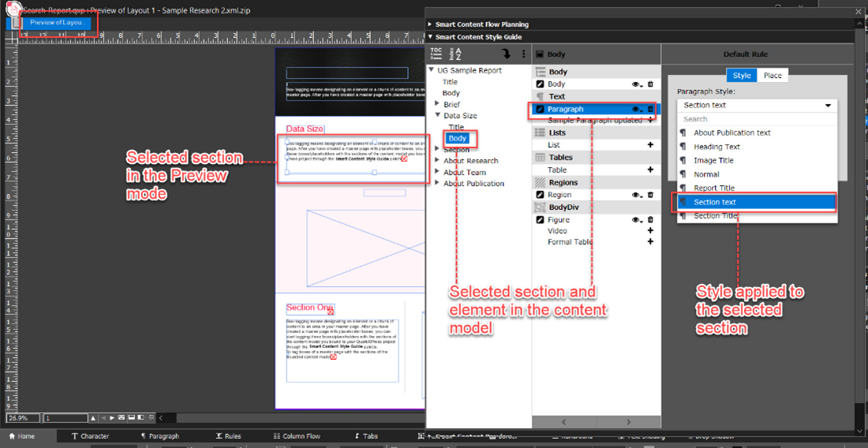Screen dimensions: 868x448
Task: Toggle visibility eye on Body element row
Action: pos(636,84)
